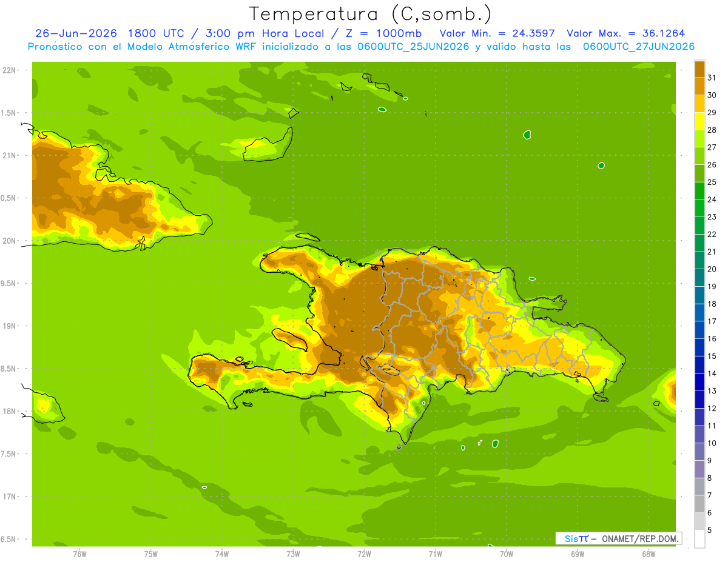Click the latitude label "7.5N"
The height and width of the screenshot is (562, 728).
click(8, 454)
